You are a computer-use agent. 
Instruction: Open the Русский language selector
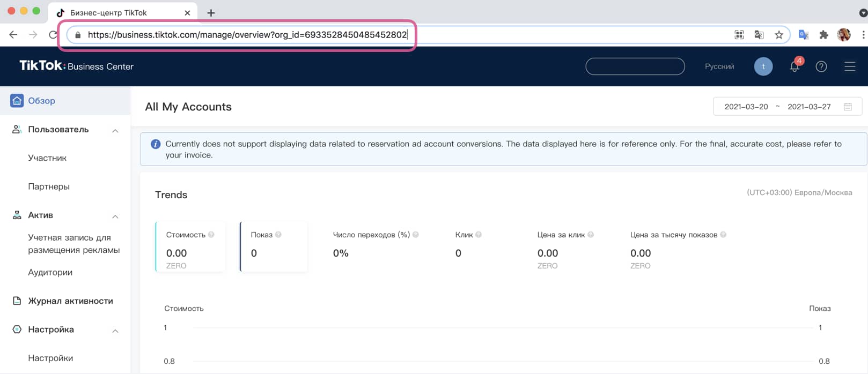[719, 66]
